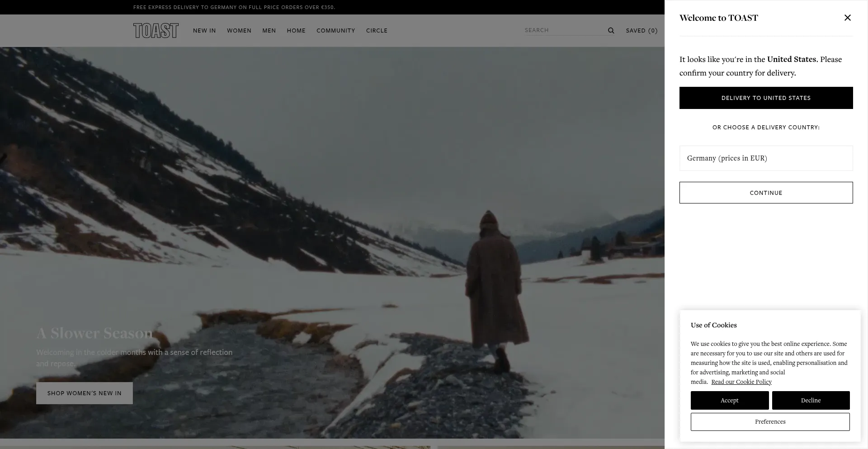Open the delivery country dropdown
The height and width of the screenshot is (449, 868).
[x=766, y=158]
